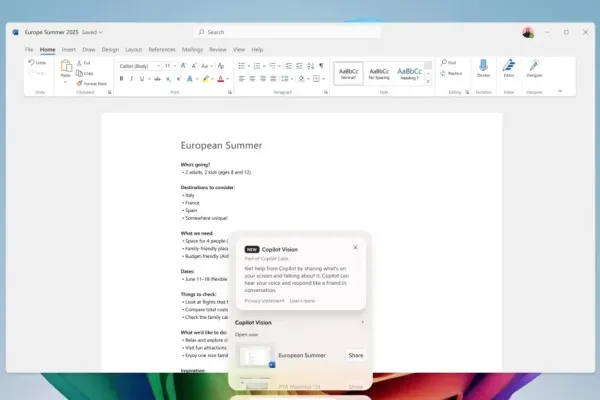This screenshot has height=400, width=600.
Task: Collapse the ribbon with the chevron at its end
Action: tap(560, 91)
